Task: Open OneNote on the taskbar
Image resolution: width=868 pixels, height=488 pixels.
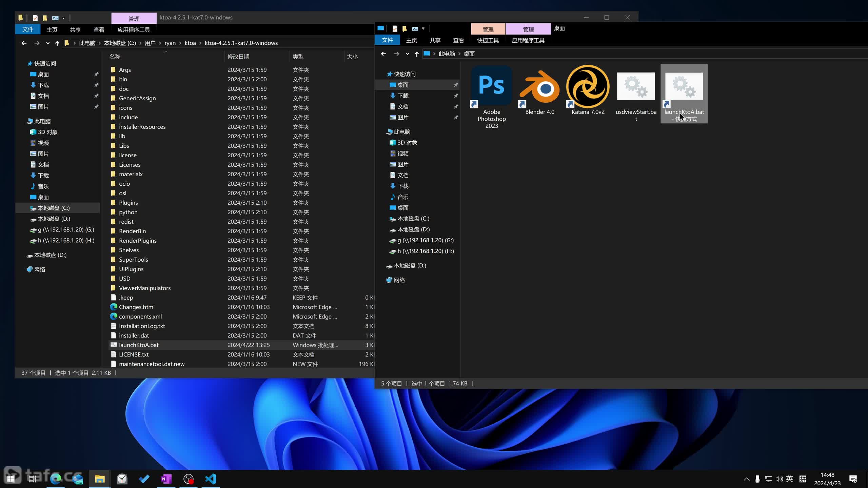Action: 166,479
